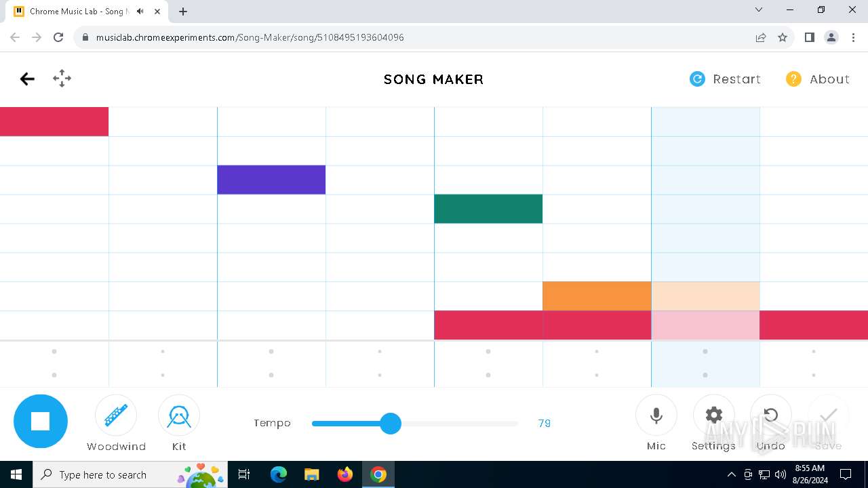This screenshot has height=488, width=868.
Task: Reload the page in Chrome
Action: point(58,37)
